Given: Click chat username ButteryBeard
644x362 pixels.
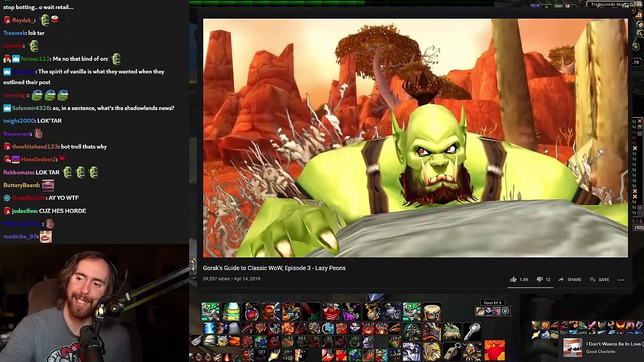Looking at the screenshot, I should tap(21, 185).
